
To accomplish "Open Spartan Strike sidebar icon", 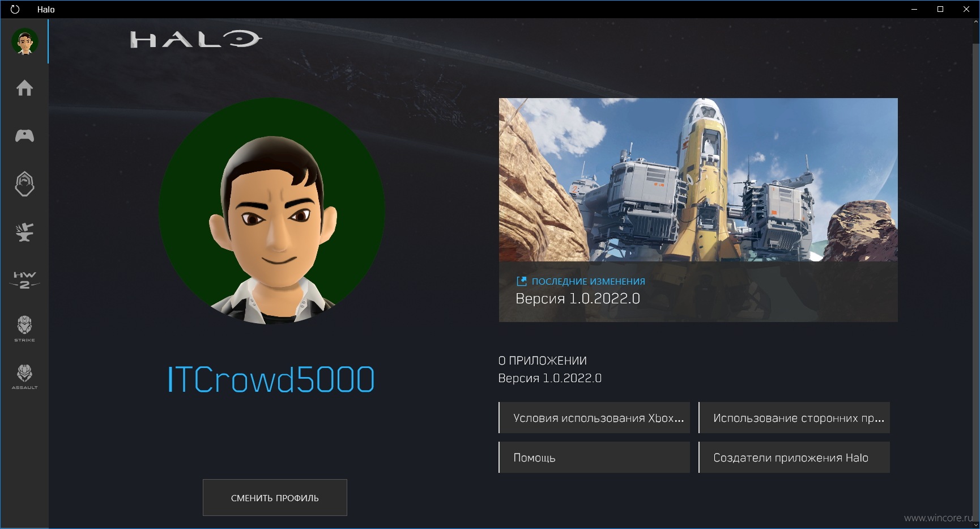I will point(24,328).
